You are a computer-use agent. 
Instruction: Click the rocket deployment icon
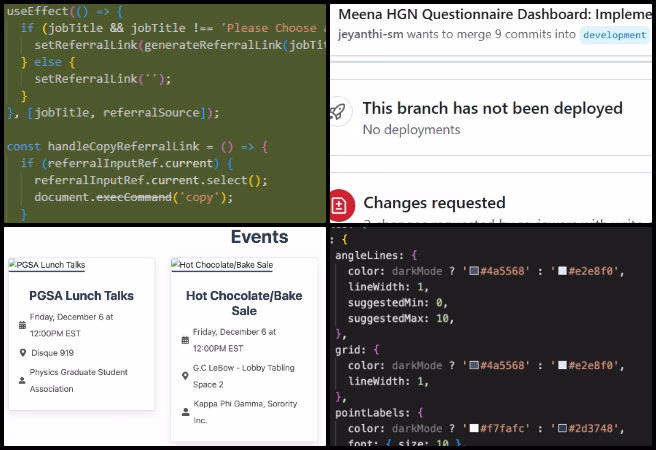(x=338, y=112)
